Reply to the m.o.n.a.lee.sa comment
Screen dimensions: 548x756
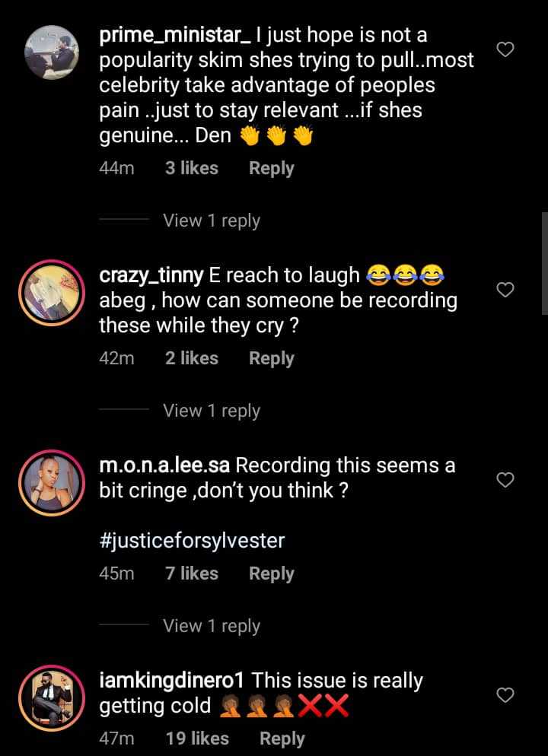click(271, 573)
